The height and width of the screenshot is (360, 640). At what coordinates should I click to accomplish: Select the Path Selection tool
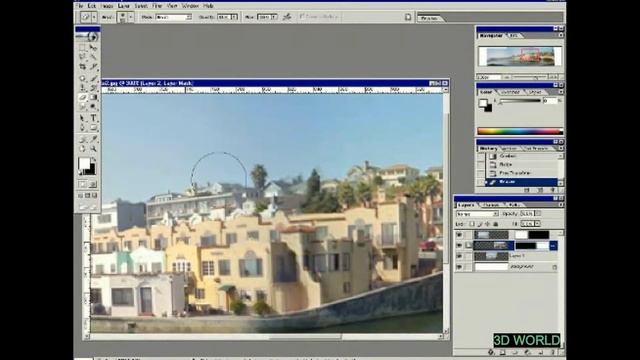point(82,118)
